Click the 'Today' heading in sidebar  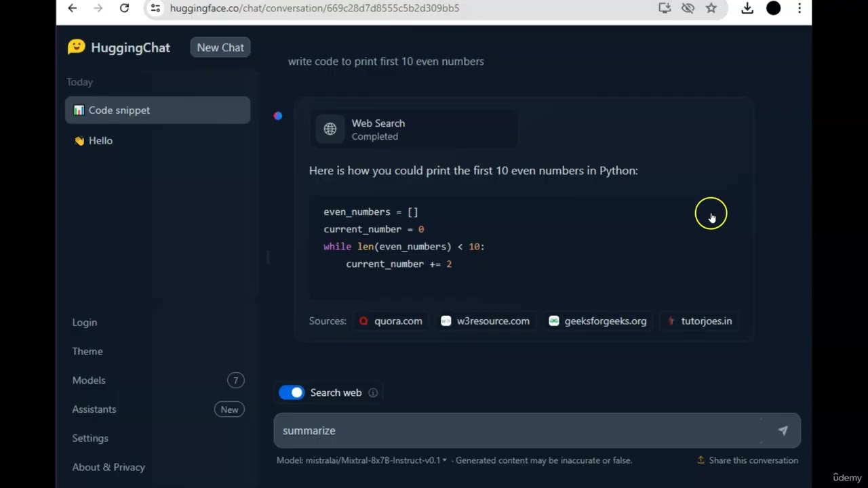click(x=79, y=82)
